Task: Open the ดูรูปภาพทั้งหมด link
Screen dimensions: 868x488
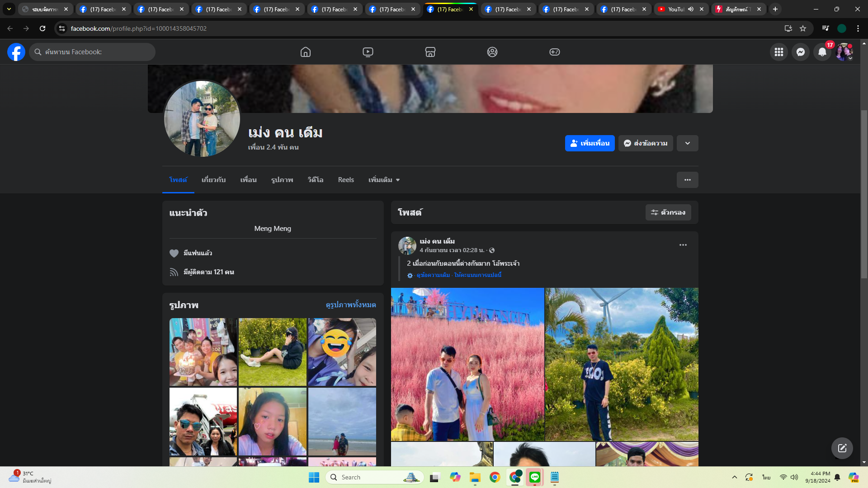Action: [x=351, y=305]
